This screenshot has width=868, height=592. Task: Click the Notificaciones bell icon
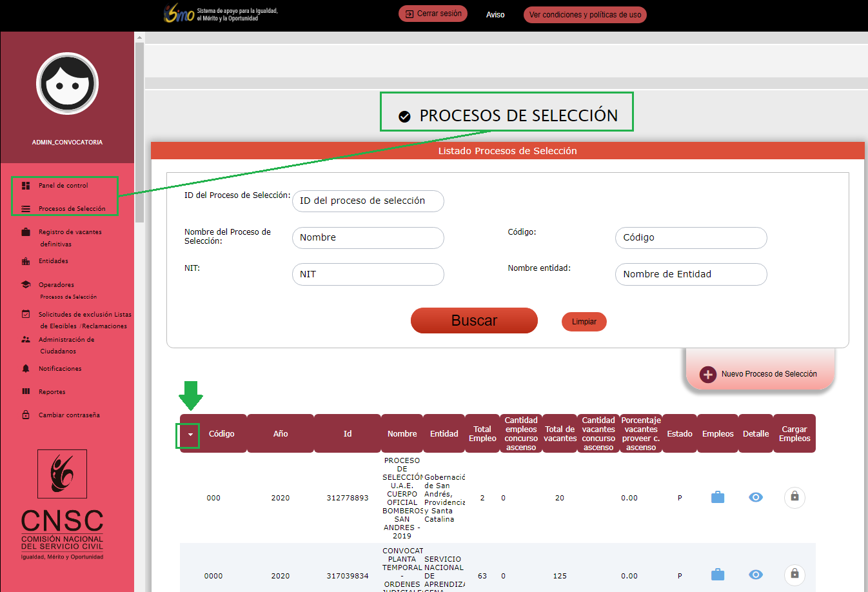coord(26,369)
